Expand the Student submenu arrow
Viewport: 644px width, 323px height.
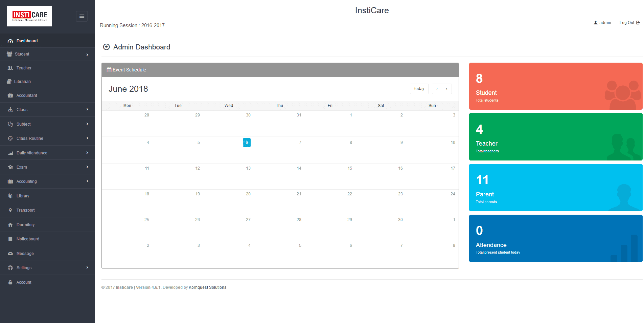click(87, 55)
